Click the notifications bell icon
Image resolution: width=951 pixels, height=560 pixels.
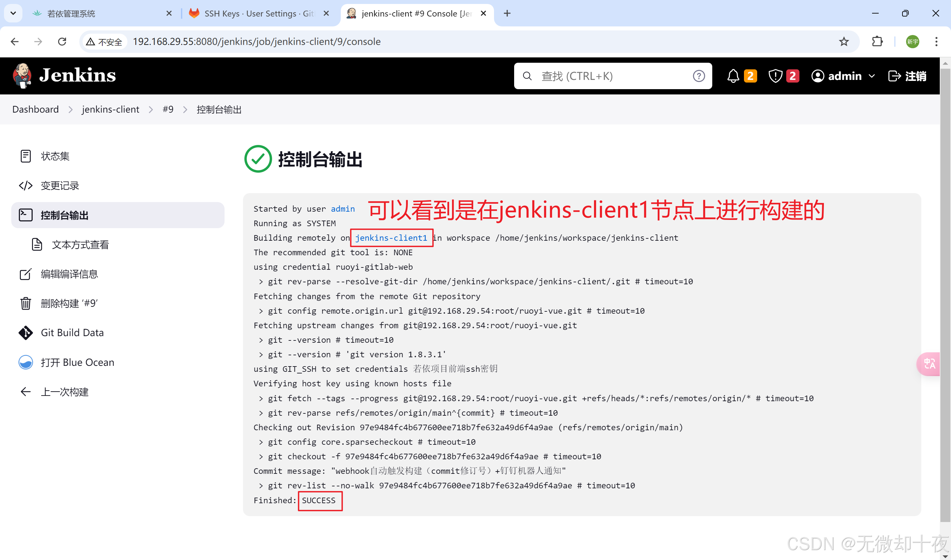click(732, 76)
